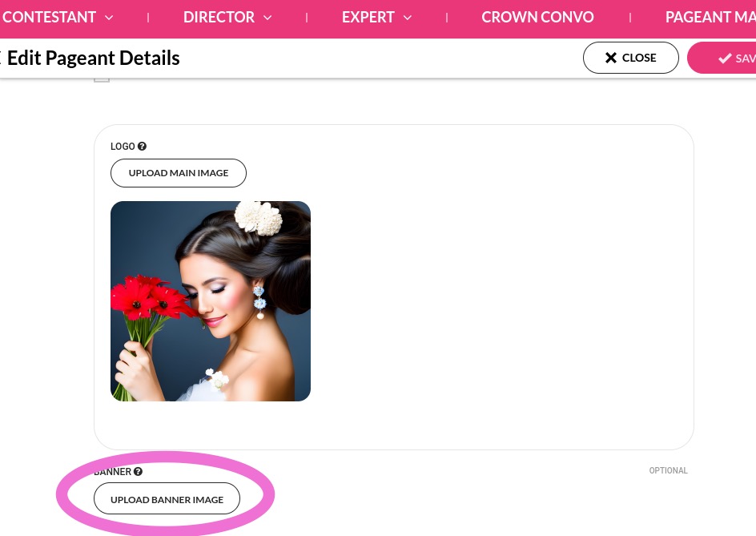The width and height of the screenshot is (756, 536).
Task: Expand the DIRECTOR dropdown chevron
Action: click(x=267, y=18)
